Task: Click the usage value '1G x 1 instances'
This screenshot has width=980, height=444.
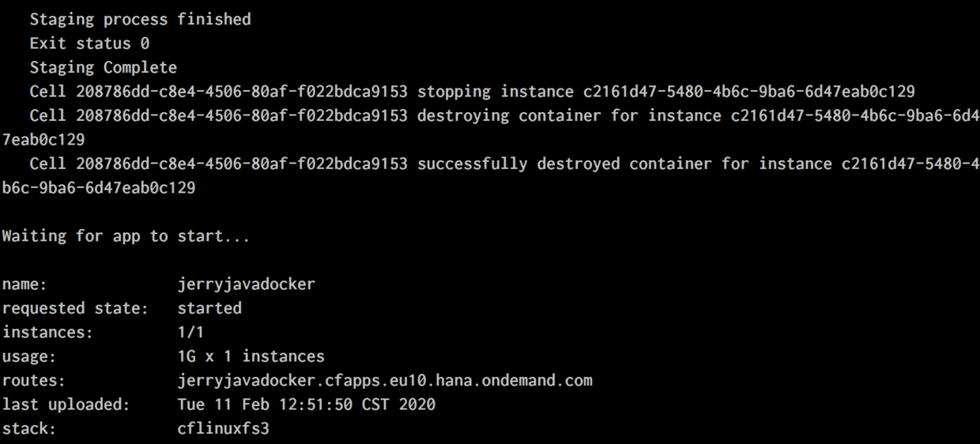Action: 251,356
